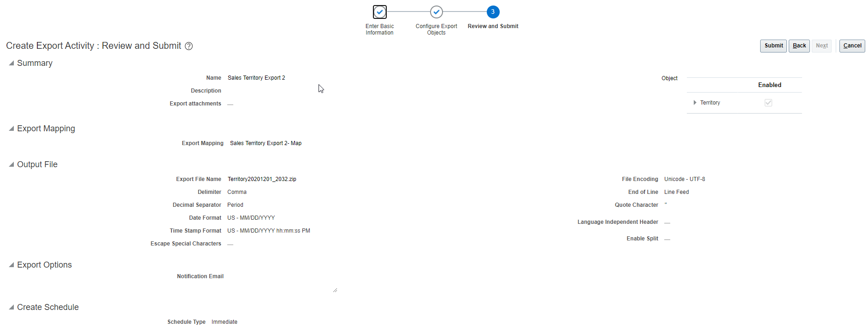This screenshot has width=868, height=333.
Task: Click the Configure Export Objects step label
Action: click(437, 29)
